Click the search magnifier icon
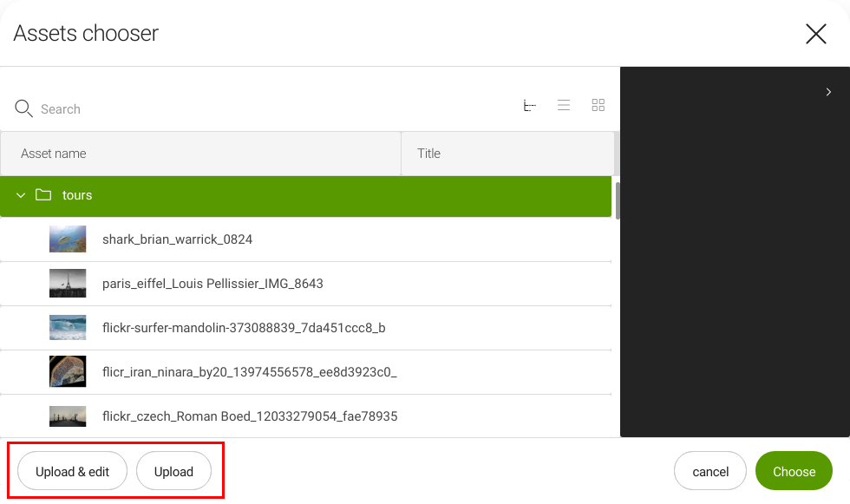This screenshot has height=504, width=850. (23, 108)
